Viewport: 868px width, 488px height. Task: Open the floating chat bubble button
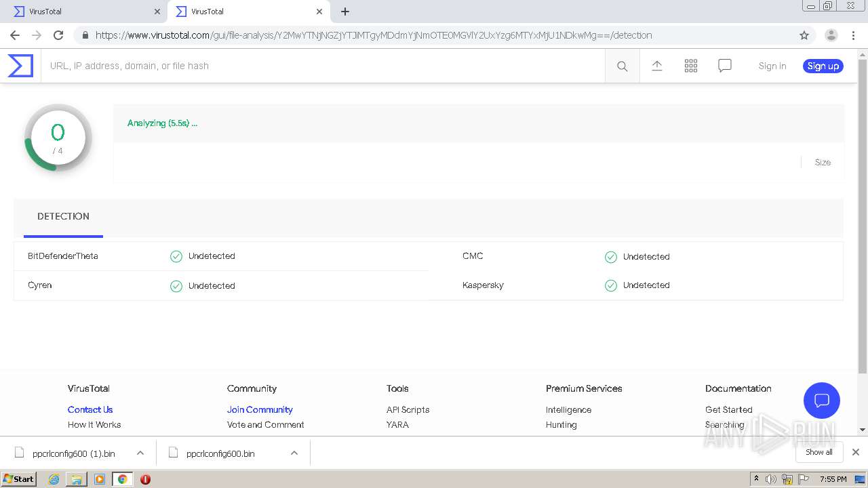pos(821,400)
